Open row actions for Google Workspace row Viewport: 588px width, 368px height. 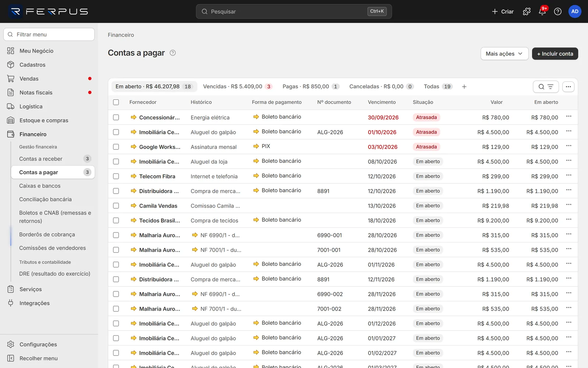569,146
